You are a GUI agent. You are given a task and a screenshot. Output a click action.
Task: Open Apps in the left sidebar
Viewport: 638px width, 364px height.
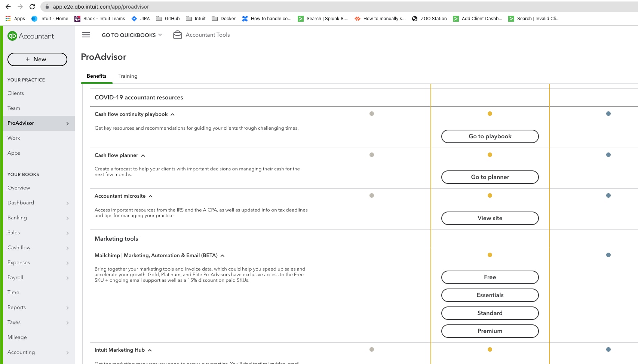tap(14, 153)
